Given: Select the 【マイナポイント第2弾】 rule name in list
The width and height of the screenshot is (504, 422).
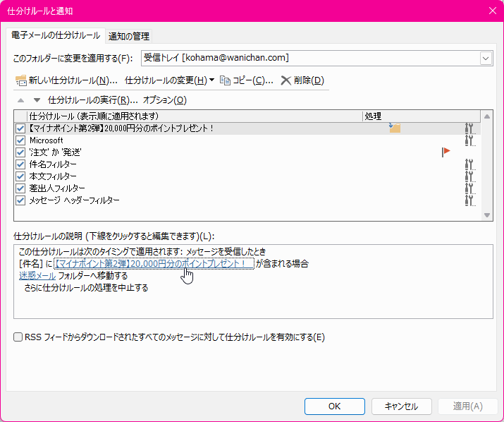Looking at the screenshot, I should [x=121, y=128].
